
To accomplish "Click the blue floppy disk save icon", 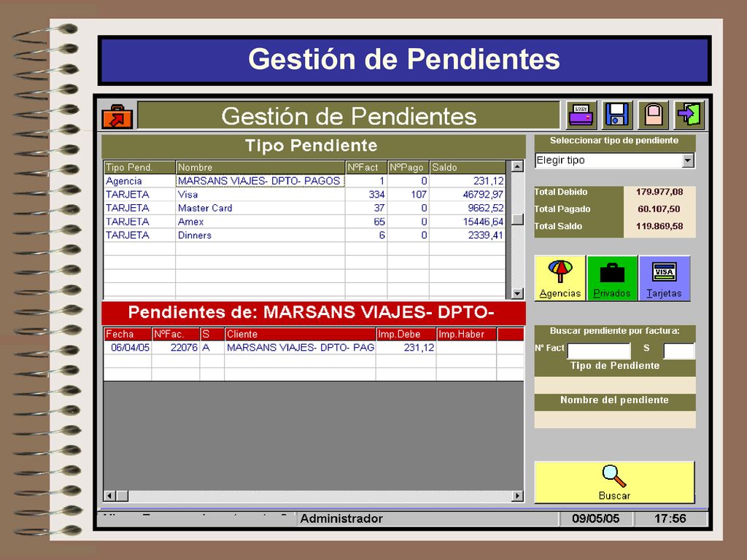I will point(617,115).
